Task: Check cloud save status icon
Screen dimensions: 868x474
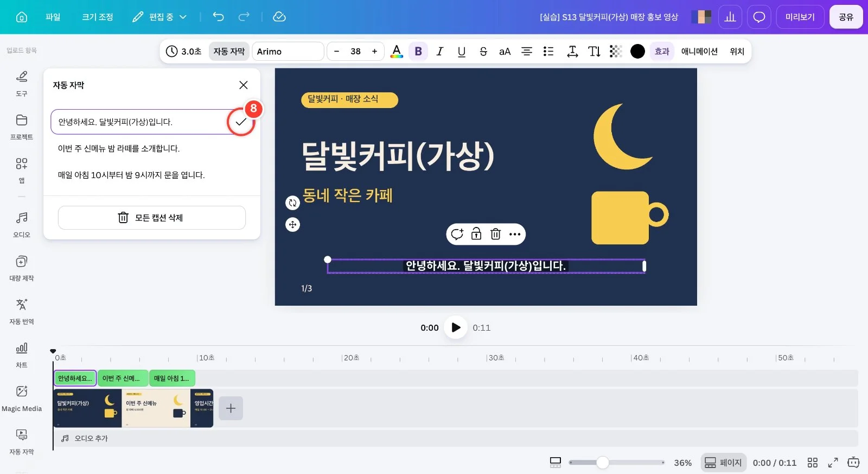Action: tap(279, 17)
